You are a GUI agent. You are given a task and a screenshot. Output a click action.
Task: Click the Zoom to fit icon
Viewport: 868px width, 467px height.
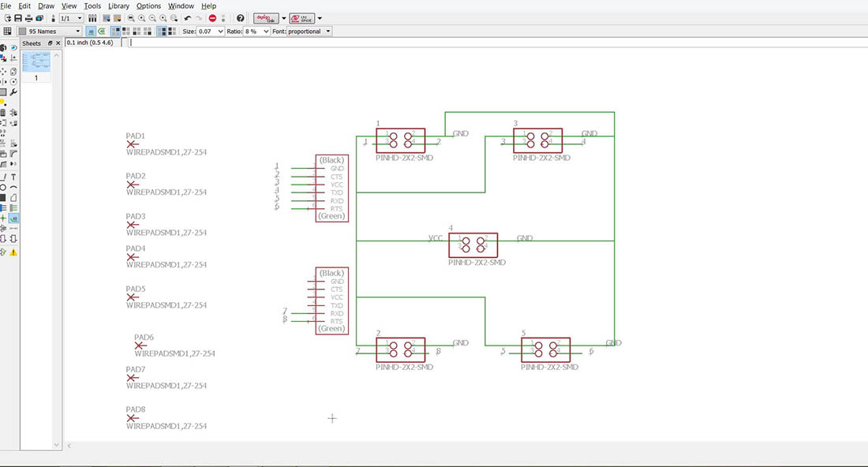click(x=131, y=18)
